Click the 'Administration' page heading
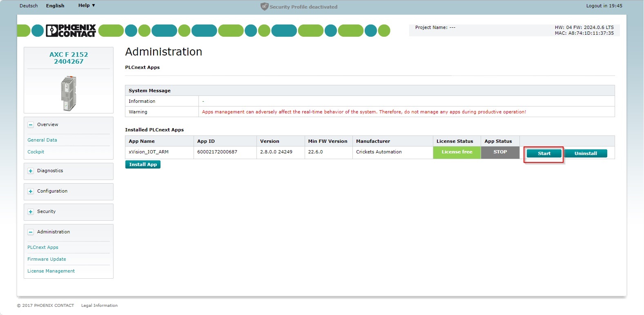The width and height of the screenshot is (644, 315). click(x=164, y=52)
